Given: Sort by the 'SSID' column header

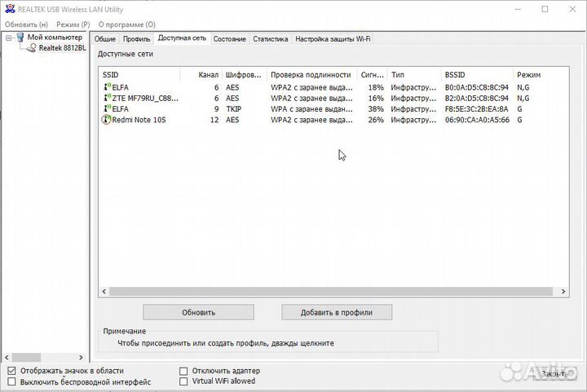Looking at the screenshot, I should (x=139, y=75).
